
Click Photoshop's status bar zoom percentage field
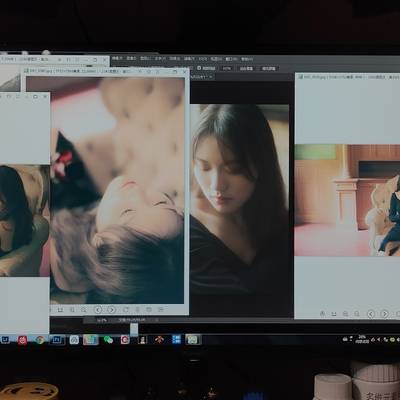(x=102, y=320)
